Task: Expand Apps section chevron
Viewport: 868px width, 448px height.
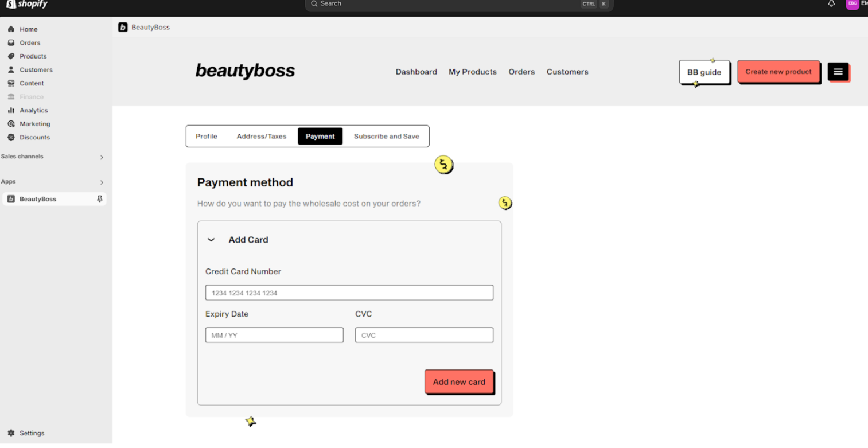Action: click(102, 182)
